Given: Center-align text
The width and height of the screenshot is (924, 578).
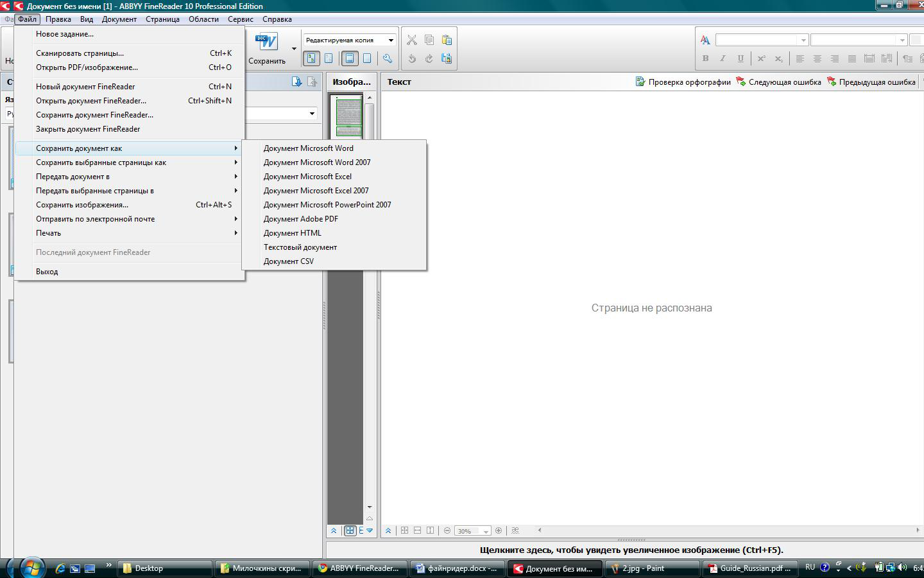Looking at the screenshot, I should coord(817,58).
